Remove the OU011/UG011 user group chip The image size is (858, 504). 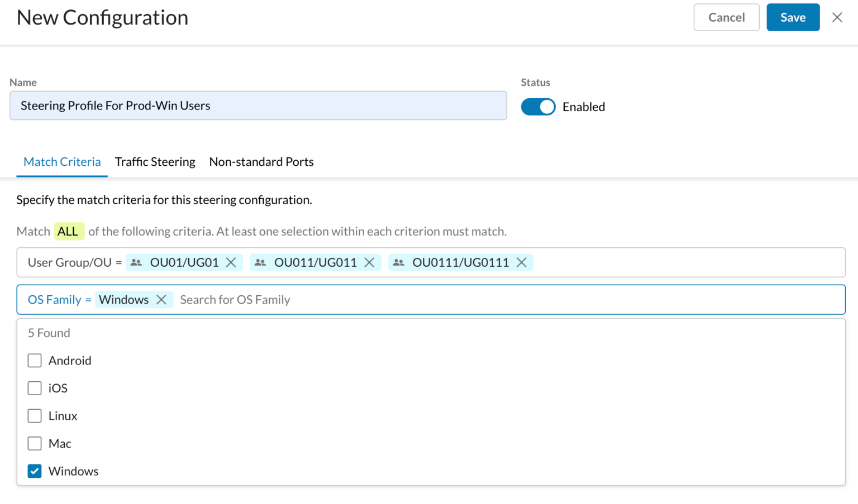(x=369, y=262)
